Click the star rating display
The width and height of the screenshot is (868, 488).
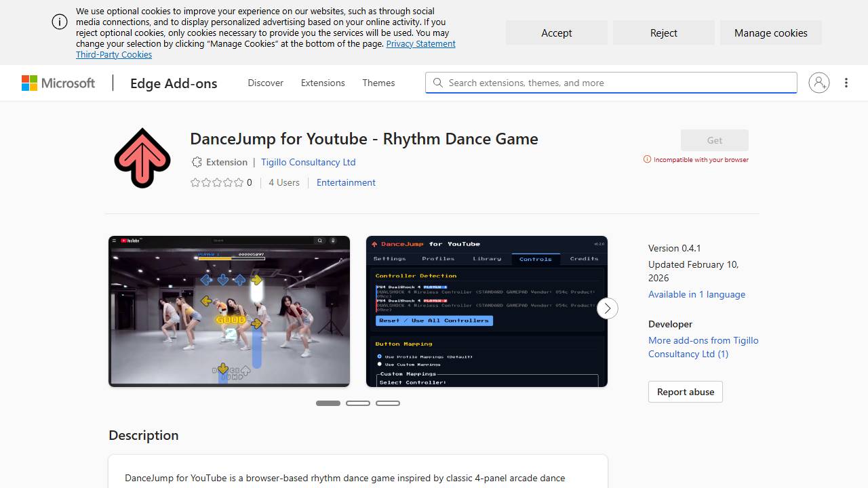(216, 182)
